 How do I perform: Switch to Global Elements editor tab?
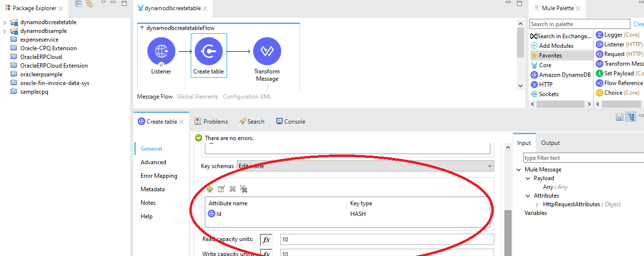click(198, 97)
